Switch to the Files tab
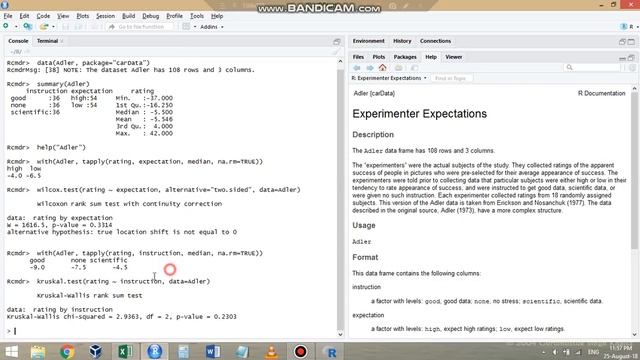This screenshot has height=360, width=640. (358, 57)
